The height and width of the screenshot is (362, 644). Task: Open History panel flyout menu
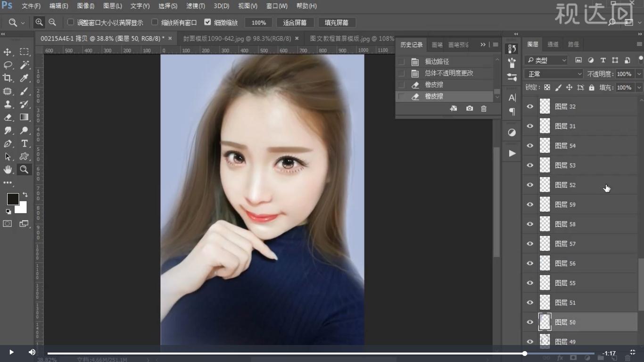(495, 44)
